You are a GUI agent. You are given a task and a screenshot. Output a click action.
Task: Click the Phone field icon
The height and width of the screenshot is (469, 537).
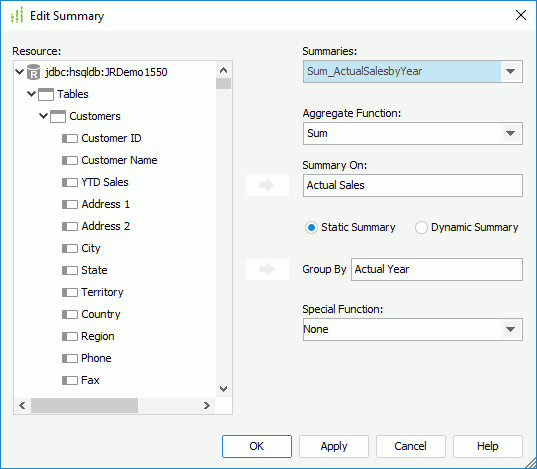click(70, 358)
